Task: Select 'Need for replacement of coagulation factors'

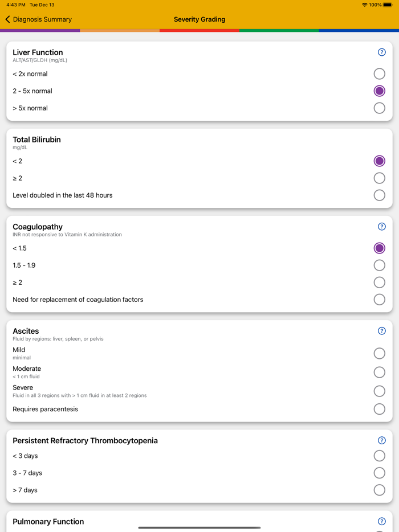Action: [x=379, y=299]
